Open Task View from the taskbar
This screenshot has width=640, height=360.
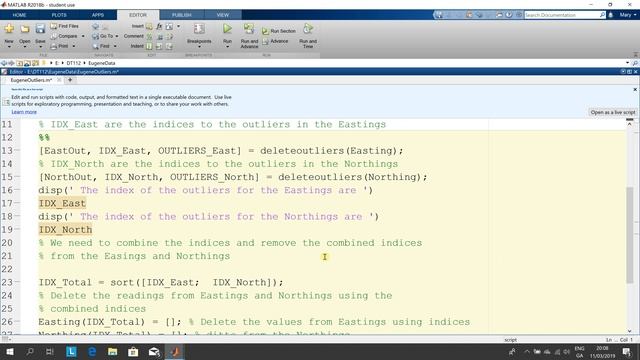pyautogui.click(x=50, y=351)
